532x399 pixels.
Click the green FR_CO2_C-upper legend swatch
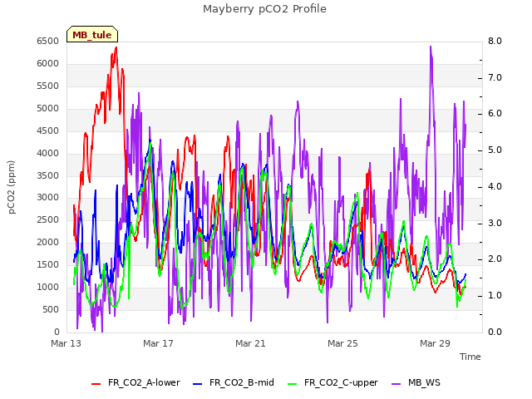pos(292,384)
